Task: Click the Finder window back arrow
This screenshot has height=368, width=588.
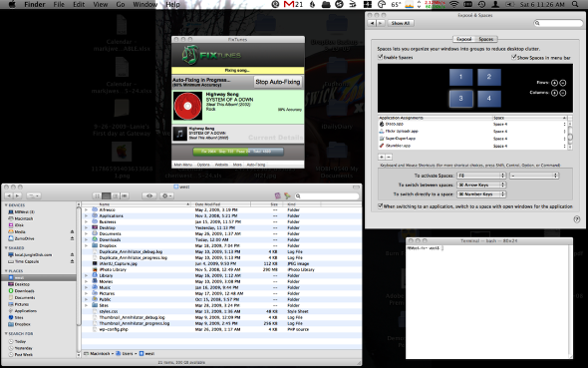Action: click(x=9, y=195)
